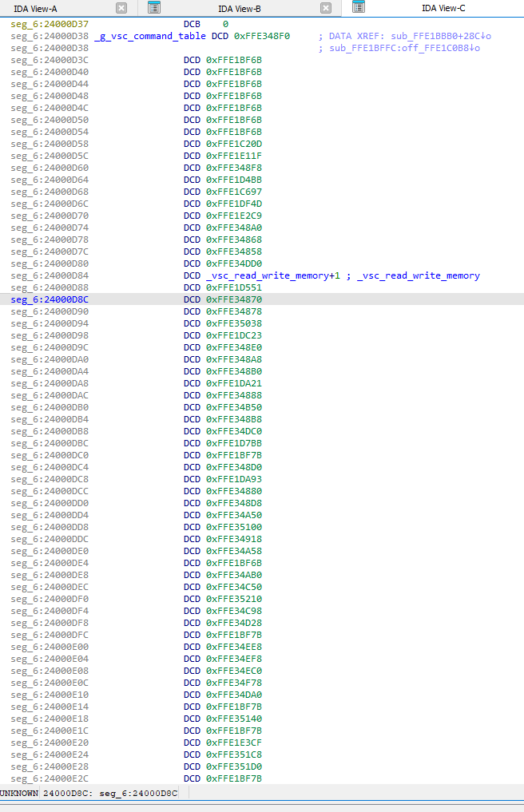Select address seg_6:24000D8C line

click(262, 299)
